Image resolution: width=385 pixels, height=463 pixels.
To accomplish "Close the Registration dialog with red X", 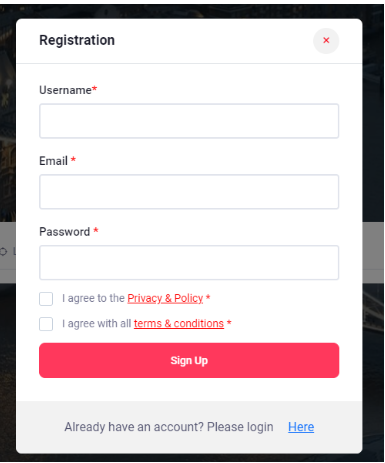I will pyautogui.click(x=326, y=41).
